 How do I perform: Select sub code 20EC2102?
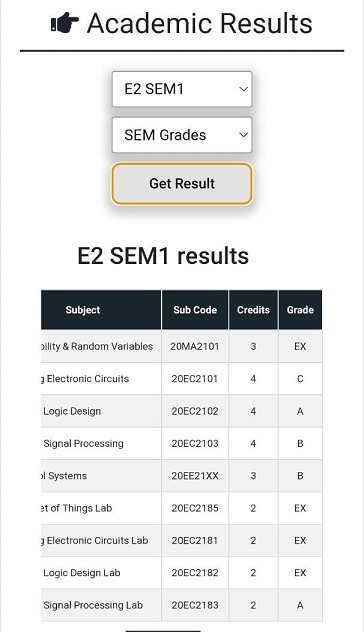click(195, 412)
